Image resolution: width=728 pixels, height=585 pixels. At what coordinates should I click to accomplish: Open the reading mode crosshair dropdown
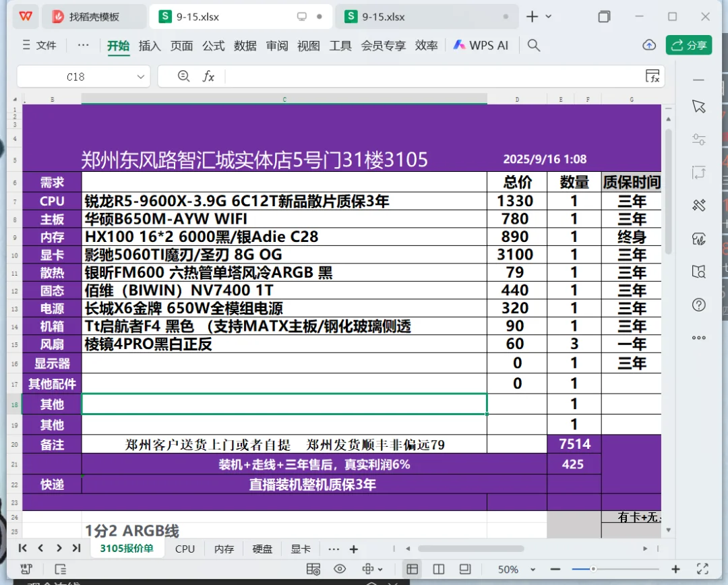(372, 569)
